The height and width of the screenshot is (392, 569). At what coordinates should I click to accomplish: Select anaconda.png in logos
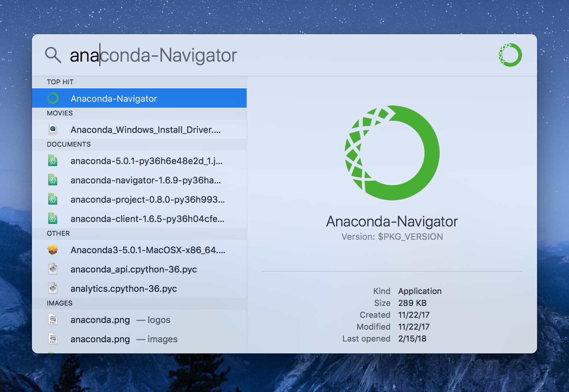(139, 319)
